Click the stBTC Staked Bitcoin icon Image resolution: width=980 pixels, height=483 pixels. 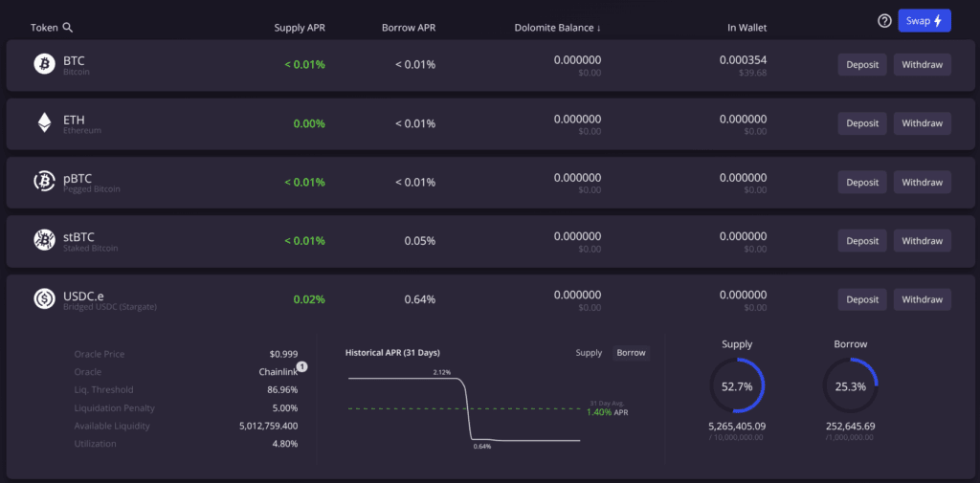coord(44,240)
